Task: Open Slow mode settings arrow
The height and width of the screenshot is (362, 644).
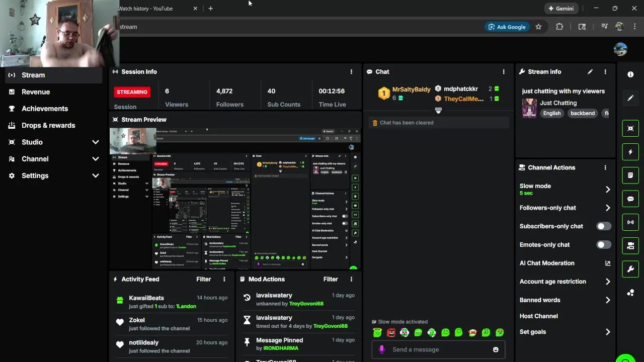Action: pyautogui.click(x=608, y=190)
